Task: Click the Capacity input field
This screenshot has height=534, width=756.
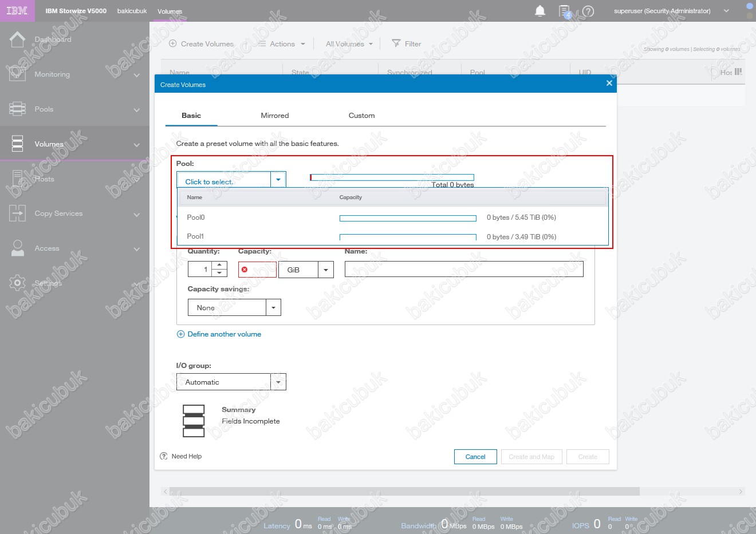Action: (257, 270)
